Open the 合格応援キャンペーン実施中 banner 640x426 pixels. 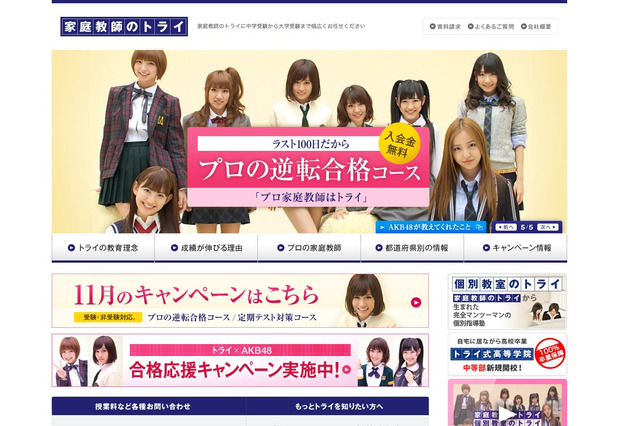pos(240,360)
